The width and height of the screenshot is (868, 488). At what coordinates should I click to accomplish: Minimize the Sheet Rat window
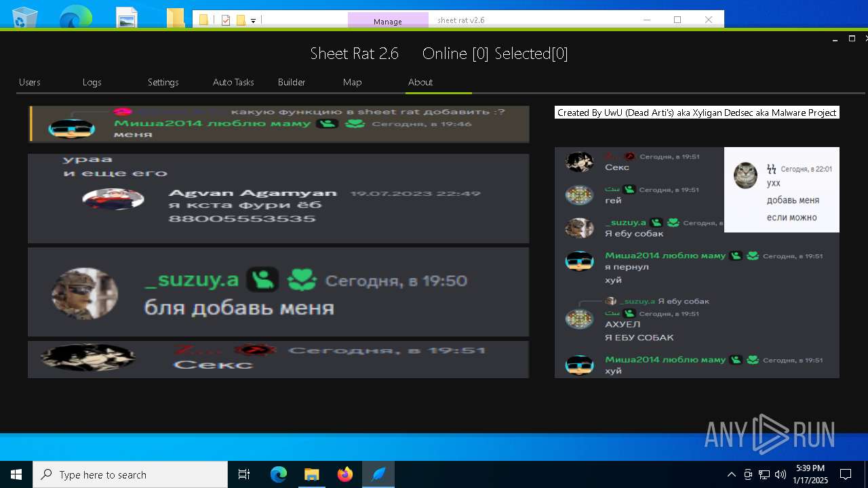pyautogui.click(x=835, y=39)
